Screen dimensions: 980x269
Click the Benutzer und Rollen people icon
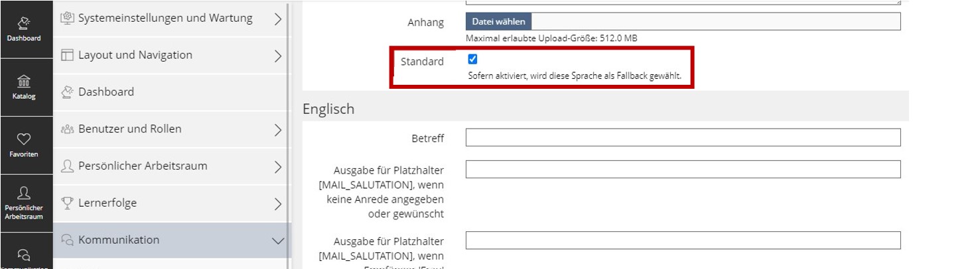coord(67,129)
